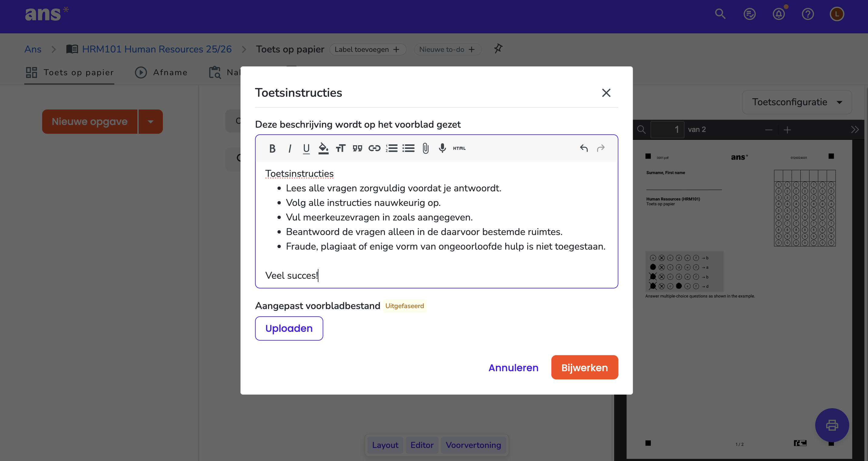Apply italic formatting in the editor

tap(289, 148)
